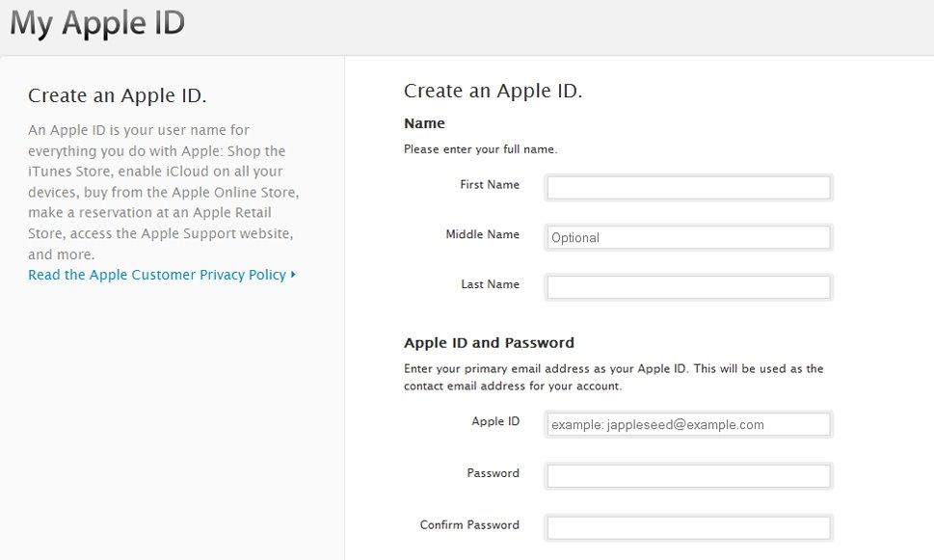Click the 'Middle Name' label
Viewport: 934px width, 560px height.
click(483, 234)
